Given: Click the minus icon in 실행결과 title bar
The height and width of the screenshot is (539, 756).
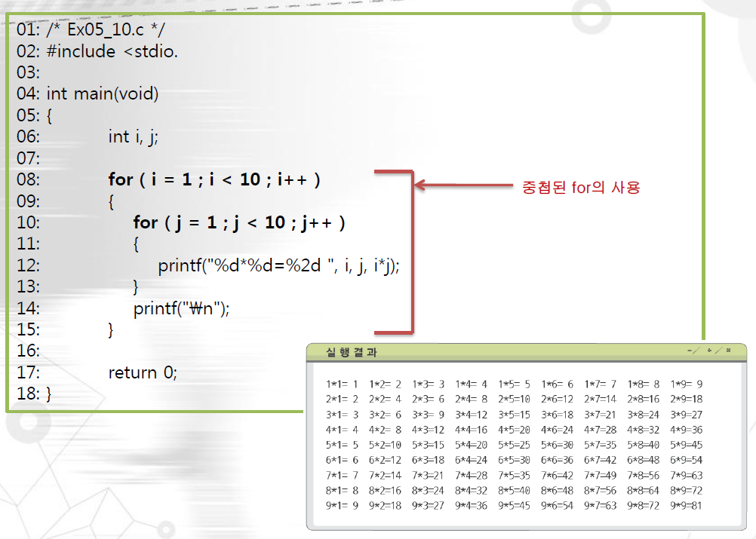Looking at the screenshot, I should [690, 351].
